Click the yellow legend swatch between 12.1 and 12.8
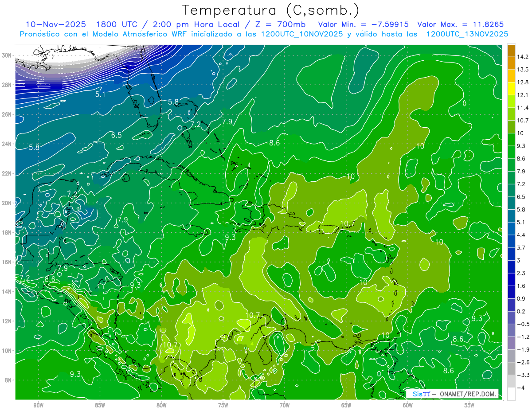532x411 pixels. coord(511,89)
